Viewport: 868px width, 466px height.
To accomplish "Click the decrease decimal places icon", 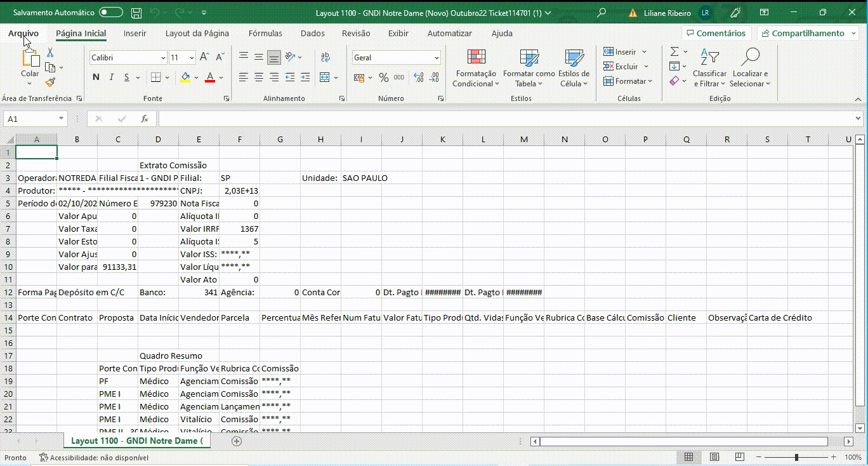I will click(435, 77).
